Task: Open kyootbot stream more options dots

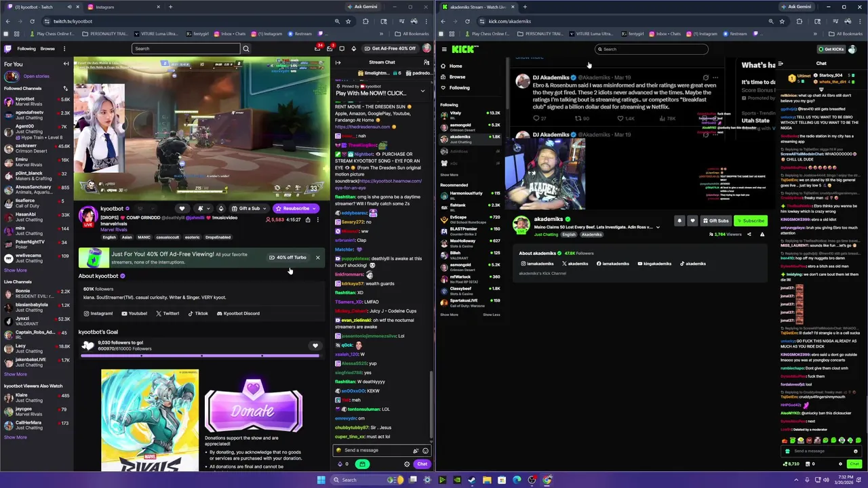Action: click(317, 220)
